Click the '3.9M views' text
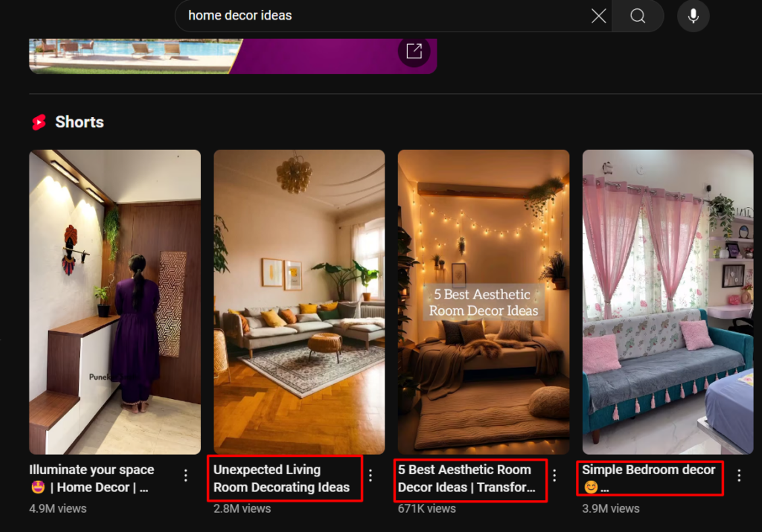This screenshot has height=532, width=762. 611,509
